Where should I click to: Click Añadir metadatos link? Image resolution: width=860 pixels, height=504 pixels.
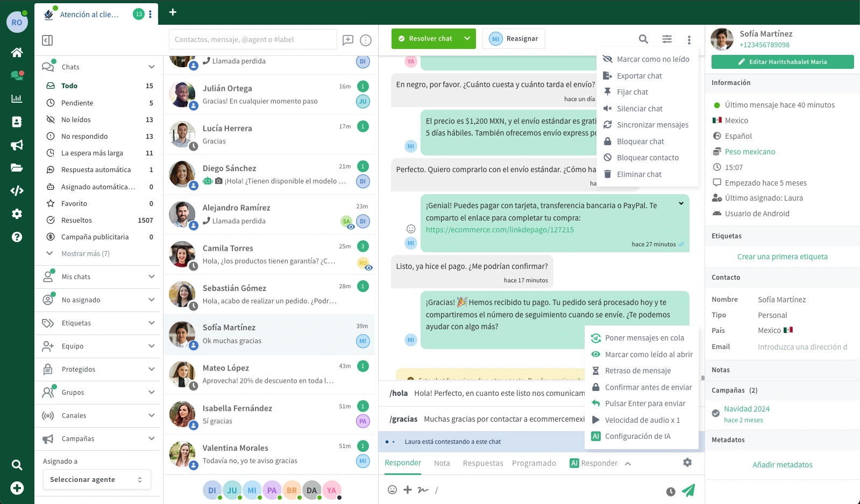coord(782,465)
